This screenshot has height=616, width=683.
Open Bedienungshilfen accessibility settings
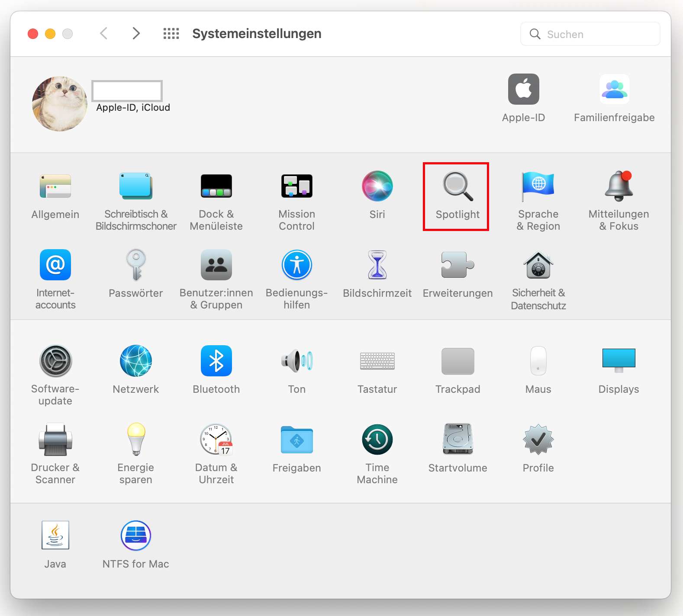pyautogui.click(x=296, y=266)
